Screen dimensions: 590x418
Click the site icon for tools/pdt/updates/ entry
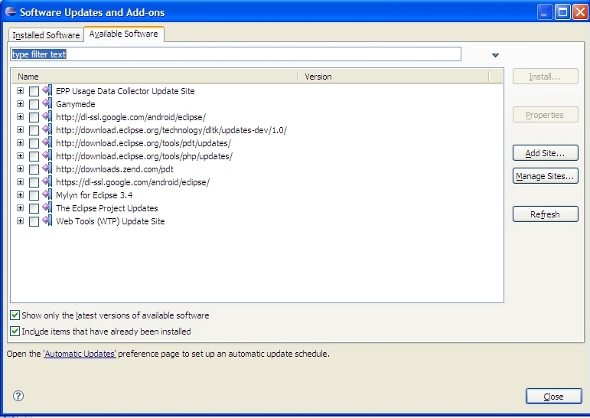pos(47,143)
